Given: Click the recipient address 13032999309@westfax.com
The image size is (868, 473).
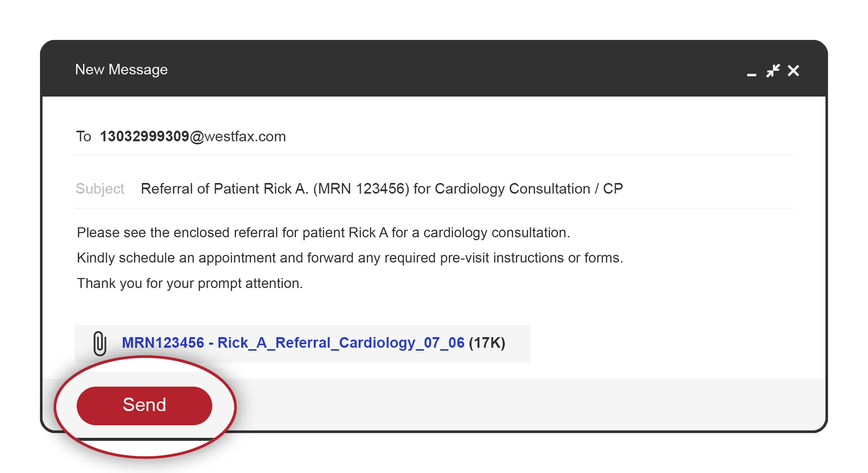Looking at the screenshot, I should 193,136.
